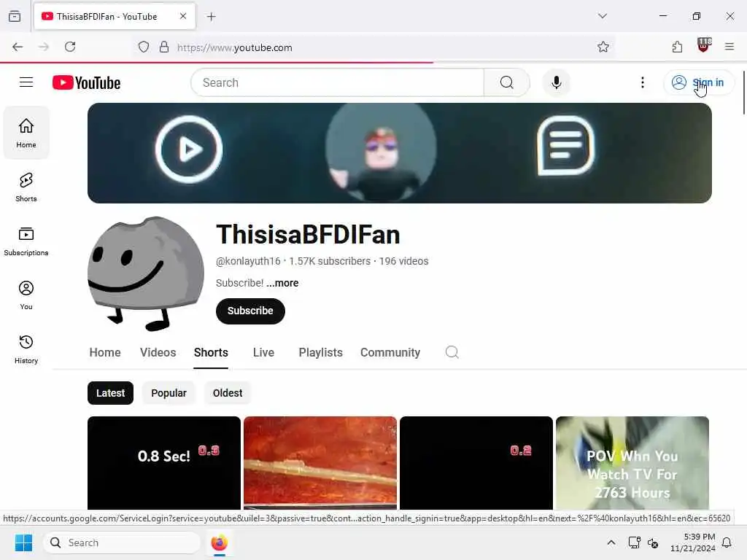Select the channel Home tab
747x560 pixels.
tap(105, 352)
